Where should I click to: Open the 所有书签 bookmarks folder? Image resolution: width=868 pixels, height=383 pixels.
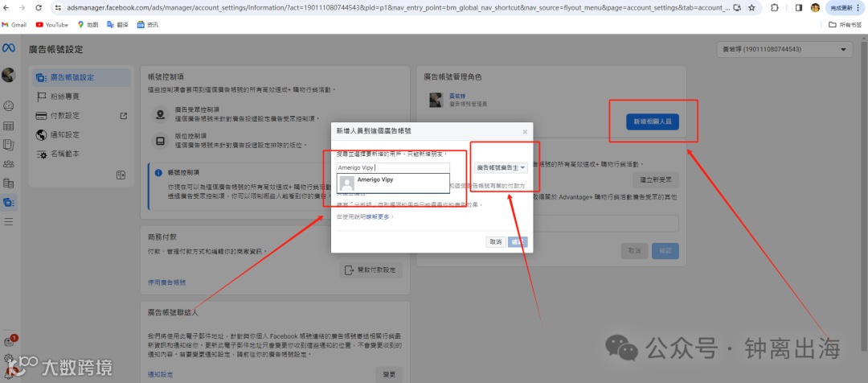tap(845, 25)
